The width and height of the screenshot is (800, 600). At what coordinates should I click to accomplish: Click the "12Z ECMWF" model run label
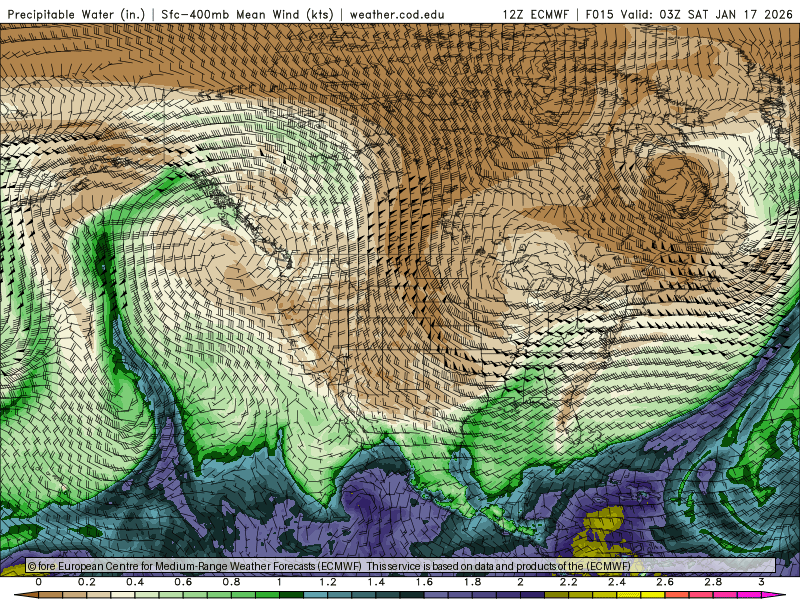pyautogui.click(x=535, y=14)
